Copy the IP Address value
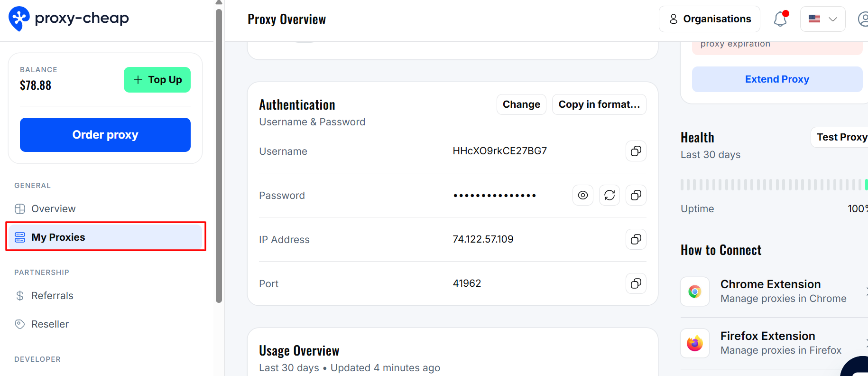868x376 pixels. (x=636, y=239)
